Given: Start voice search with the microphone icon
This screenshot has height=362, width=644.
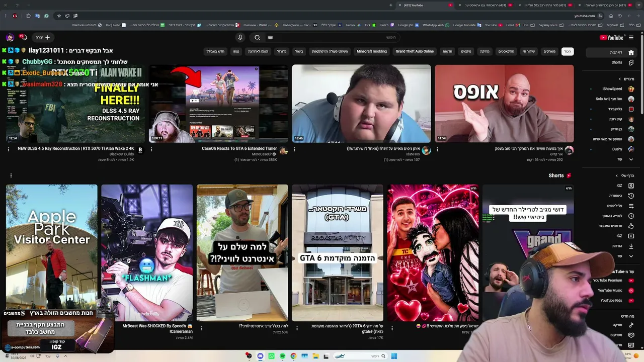Looking at the screenshot, I should pos(240,37).
